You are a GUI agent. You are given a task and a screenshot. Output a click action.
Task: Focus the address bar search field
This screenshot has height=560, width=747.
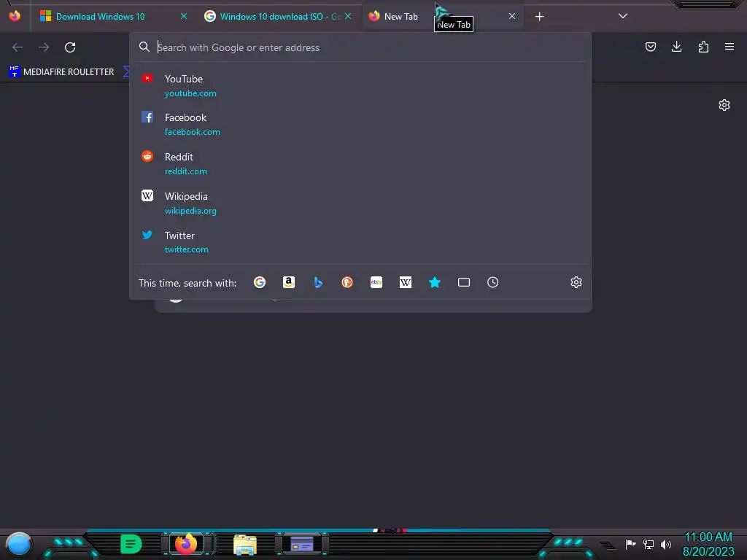[x=360, y=47]
